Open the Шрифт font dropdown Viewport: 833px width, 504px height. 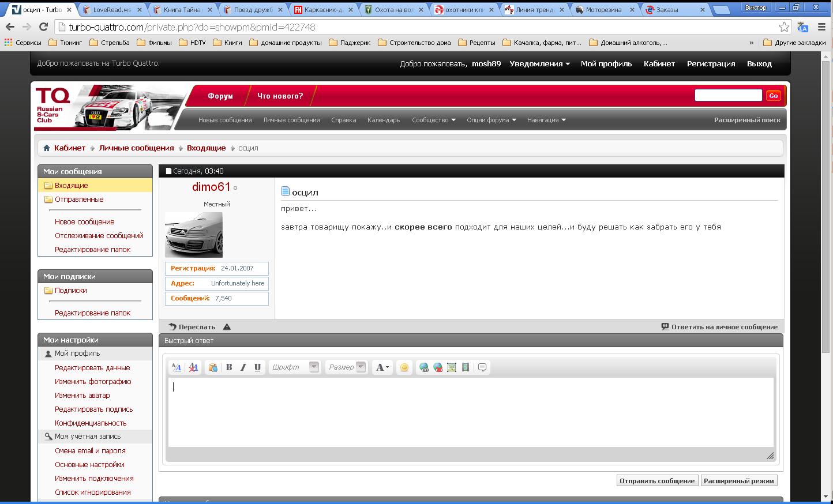[314, 367]
